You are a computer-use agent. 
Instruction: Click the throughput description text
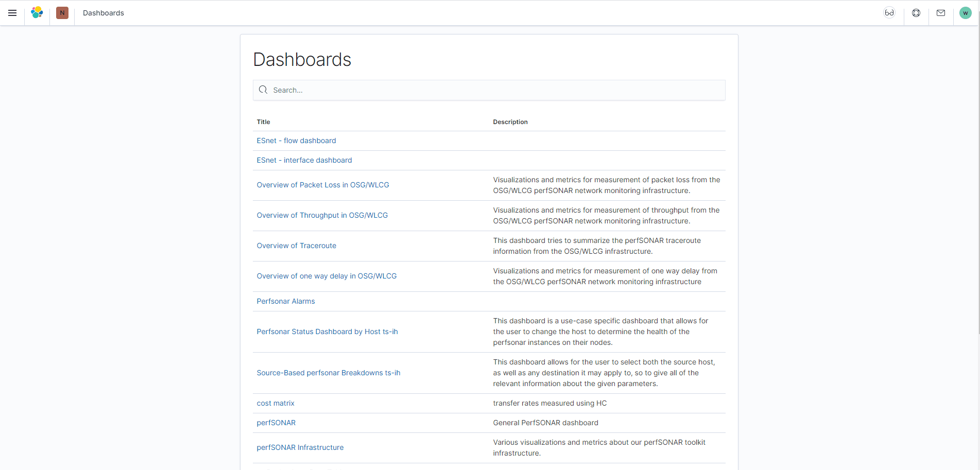[606, 216]
